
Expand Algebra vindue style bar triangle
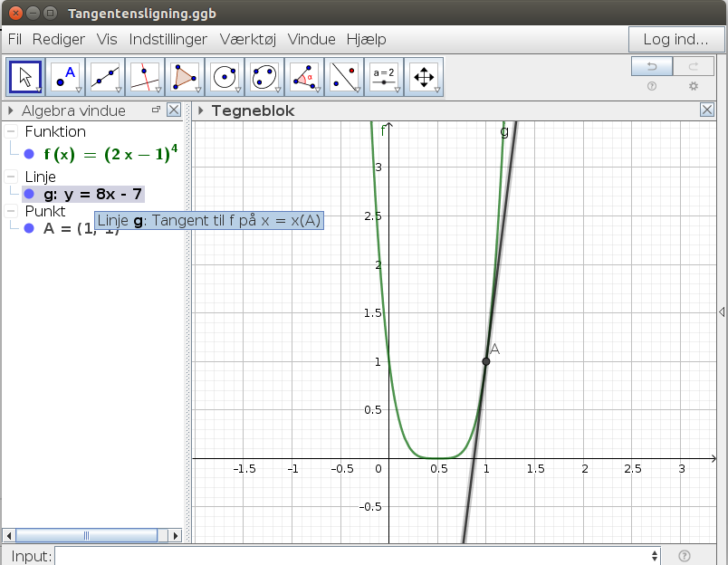click(x=10, y=110)
